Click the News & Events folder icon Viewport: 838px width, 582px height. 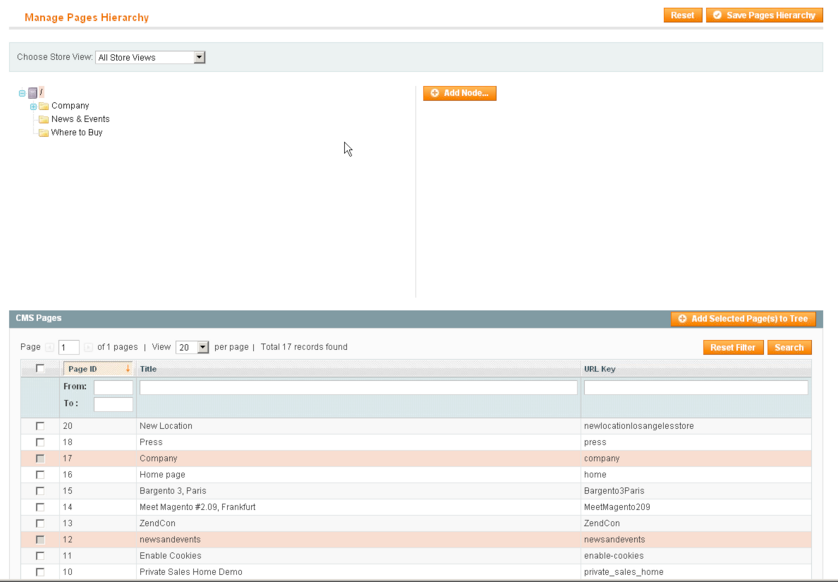tap(44, 119)
